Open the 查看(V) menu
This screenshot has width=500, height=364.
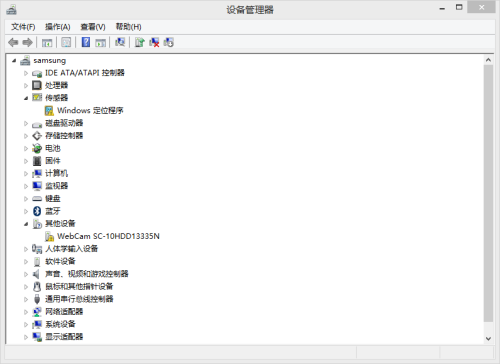93,27
